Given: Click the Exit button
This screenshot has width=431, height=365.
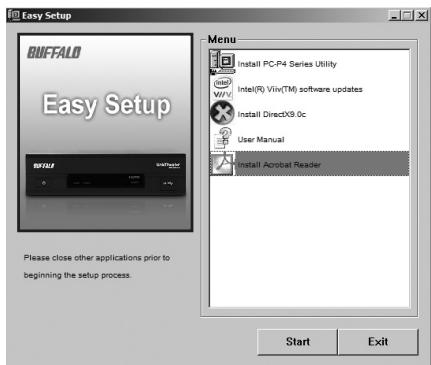Looking at the screenshot, I should pyautogui.click(x=378, y=342).
